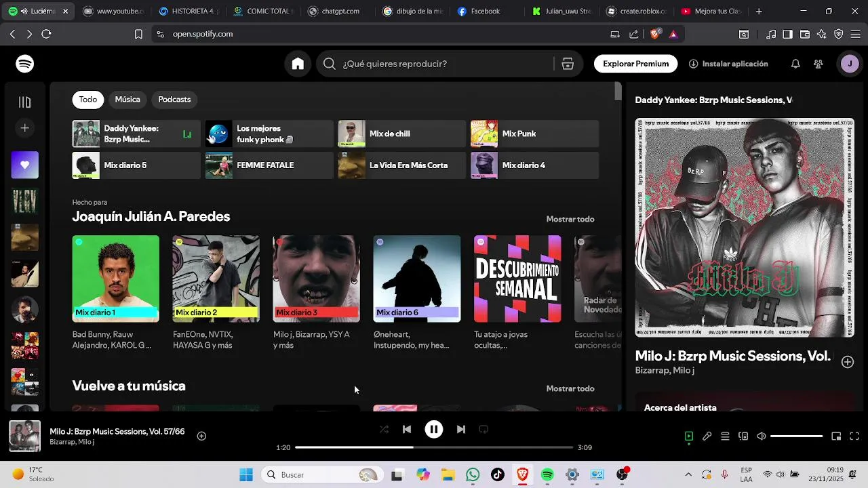Pause the current song
The width and height of the screenshot is (868, 488).
pyautogui.click(x=434, y=429)
